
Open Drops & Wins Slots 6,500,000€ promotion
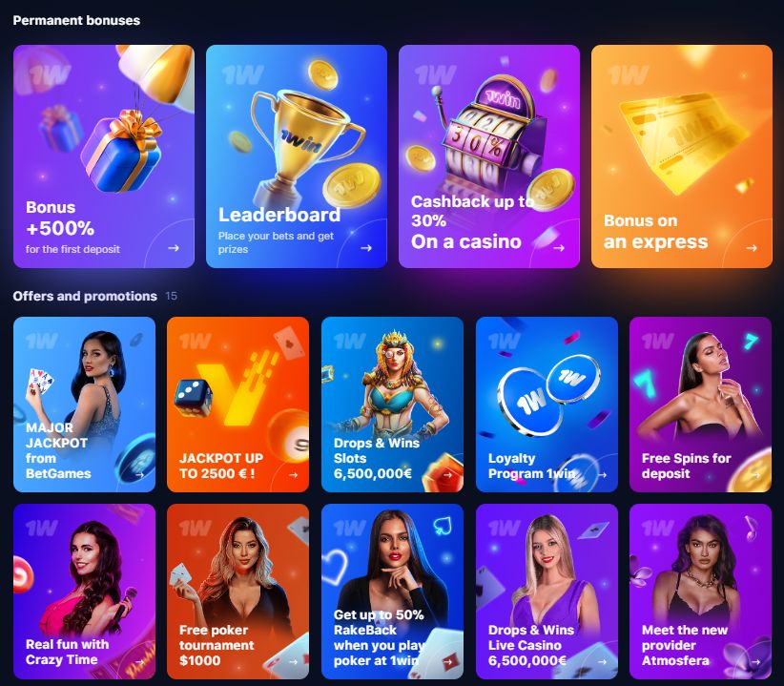pyautogui.click(x=392, y=405)
